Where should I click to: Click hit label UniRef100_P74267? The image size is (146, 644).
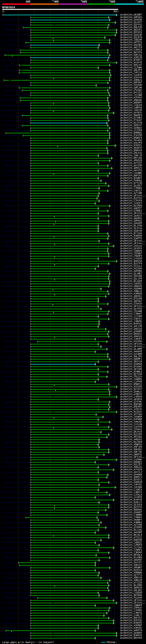click(131, 120)
